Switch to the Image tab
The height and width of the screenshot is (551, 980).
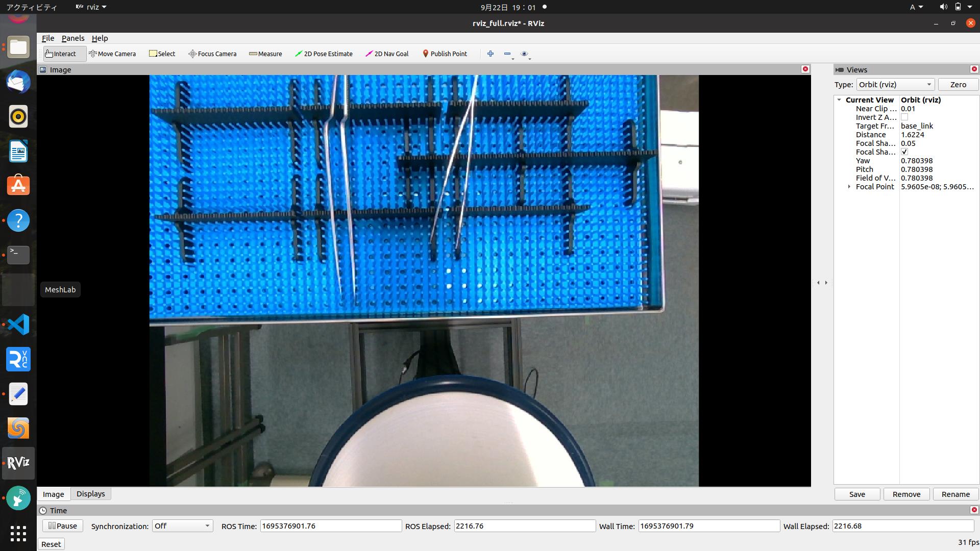53,494
